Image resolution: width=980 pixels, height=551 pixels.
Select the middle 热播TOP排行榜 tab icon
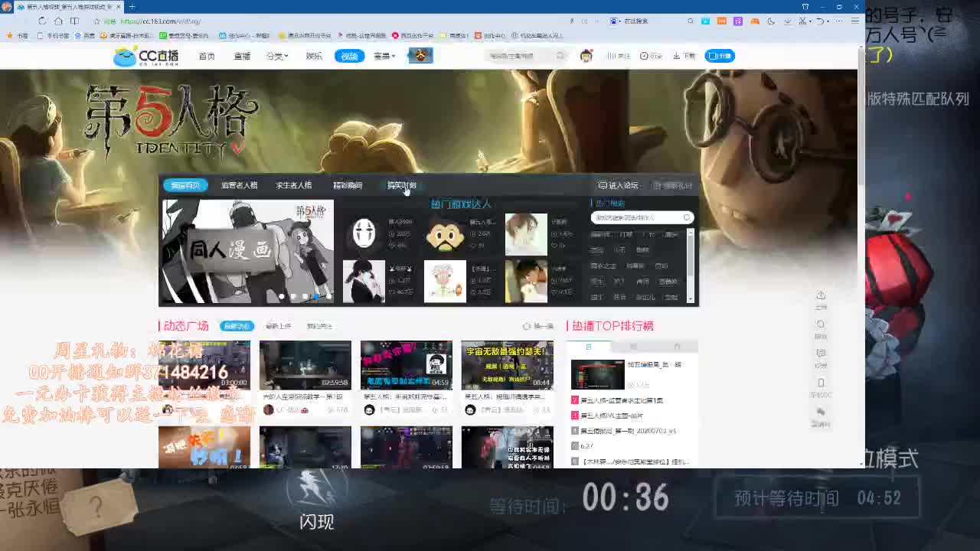click(632, 347)
